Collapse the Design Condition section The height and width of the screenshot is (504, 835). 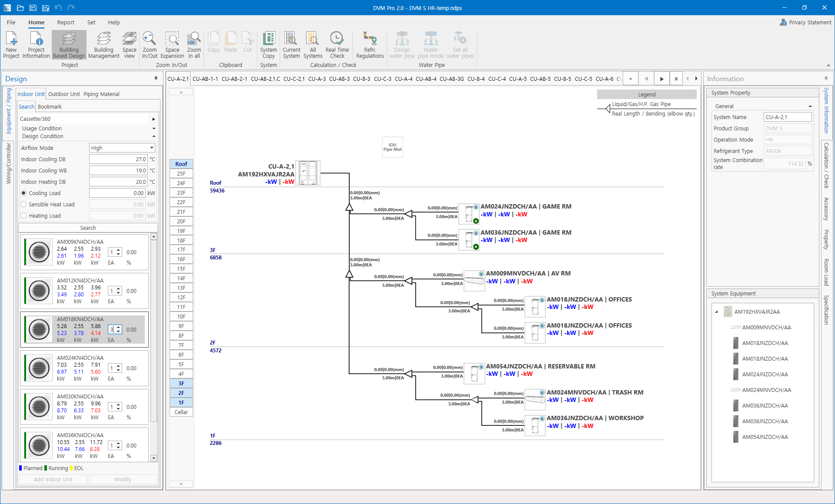(x=154, y=136)
